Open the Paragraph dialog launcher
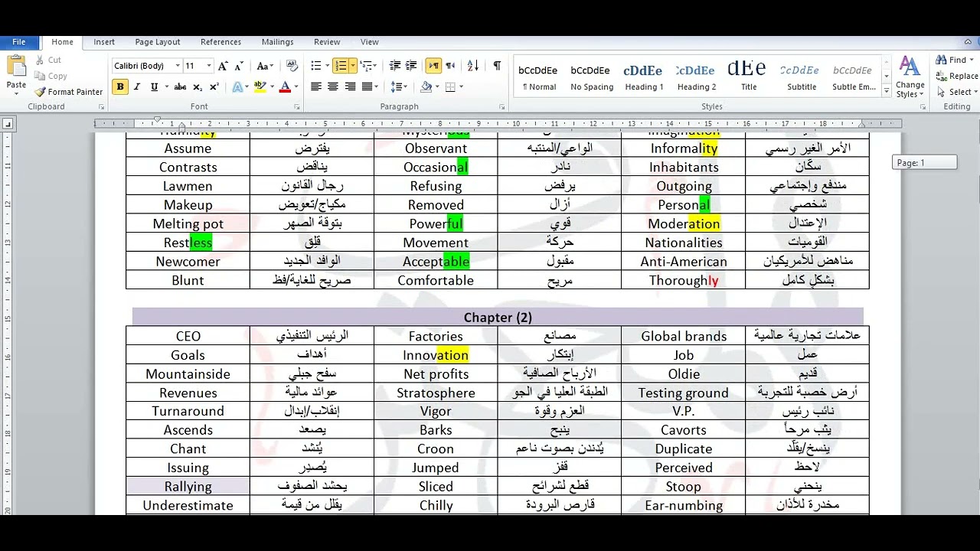This screenshot has width=980, height=551. click(x=502, y=107)
